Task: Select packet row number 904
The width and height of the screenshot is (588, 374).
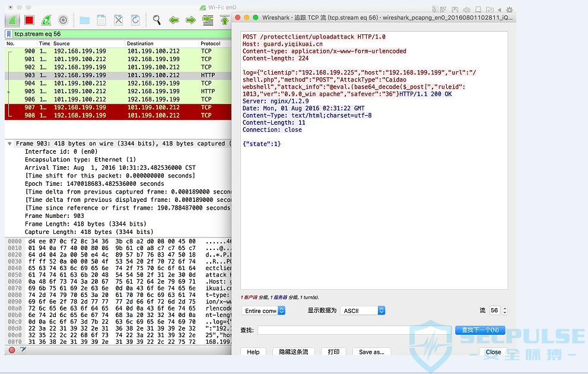Action: (118, 83)
